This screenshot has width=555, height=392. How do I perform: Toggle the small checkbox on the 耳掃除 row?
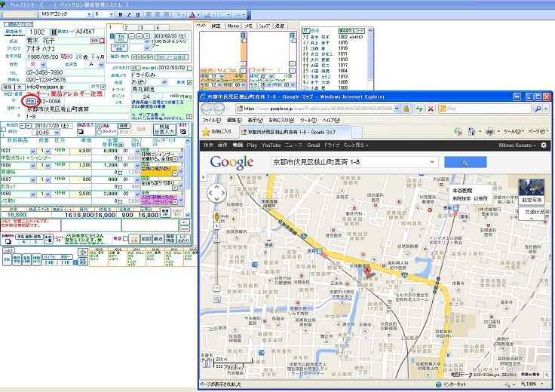[x=121, y=173]
